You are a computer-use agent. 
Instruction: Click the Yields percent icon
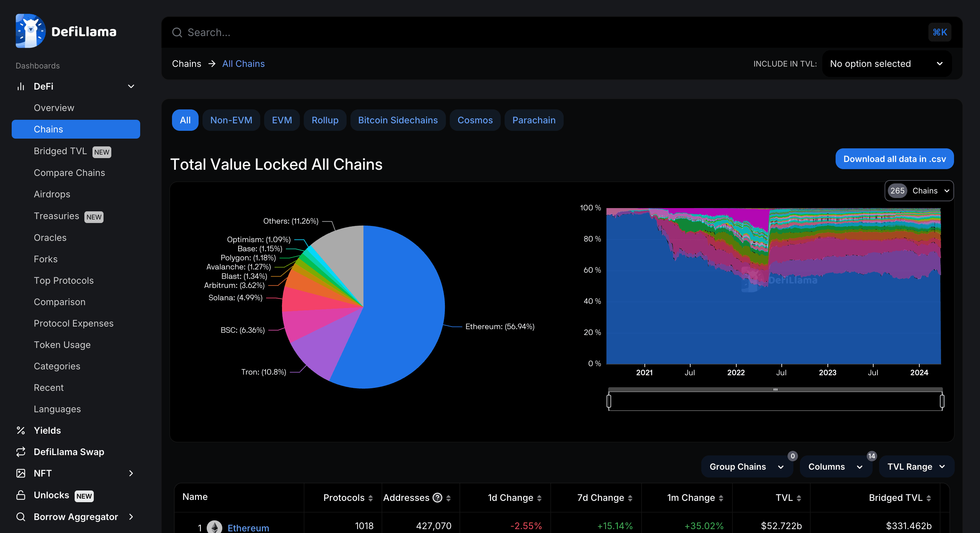[x=21, y=430]
